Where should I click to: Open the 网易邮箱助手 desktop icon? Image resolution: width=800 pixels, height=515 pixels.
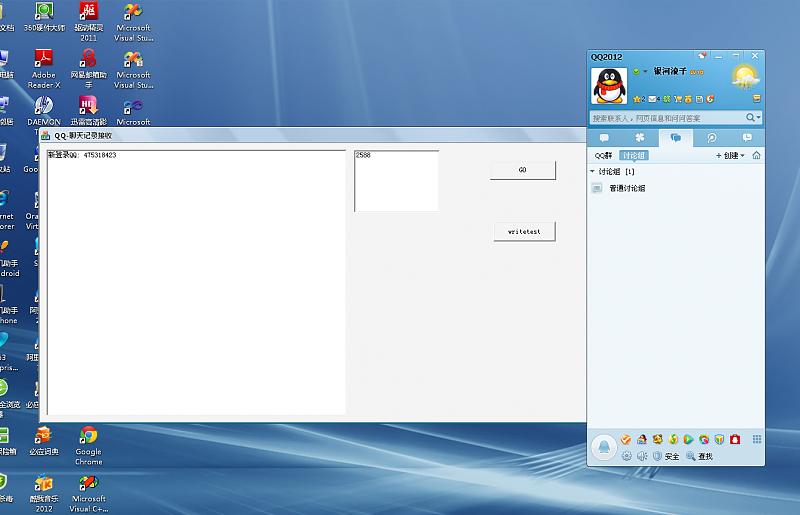pyautogui.click(x=89, y=69)
